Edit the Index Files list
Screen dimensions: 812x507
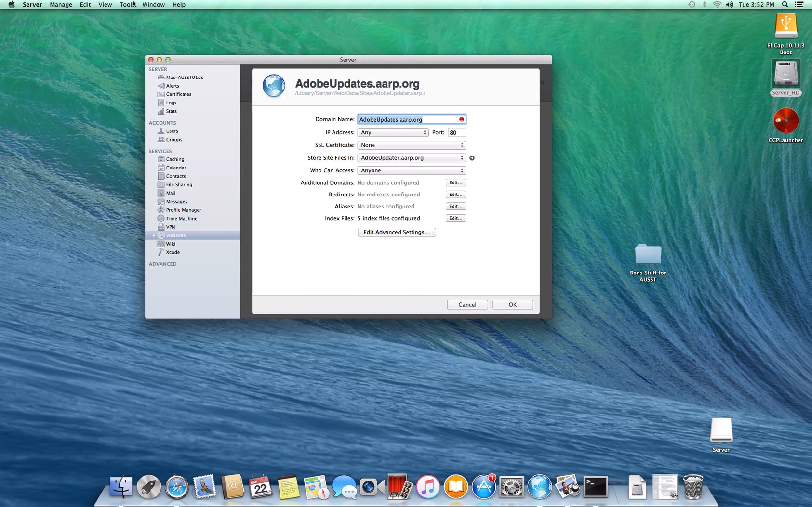click(455, 218)
